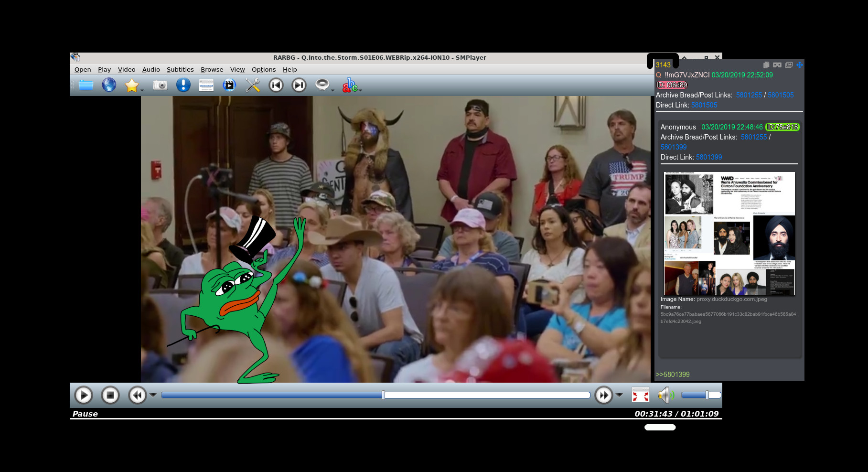Open the Help menu
Image resolution: width=868 pixels, height=472 pixels.
tap(289, 70)
